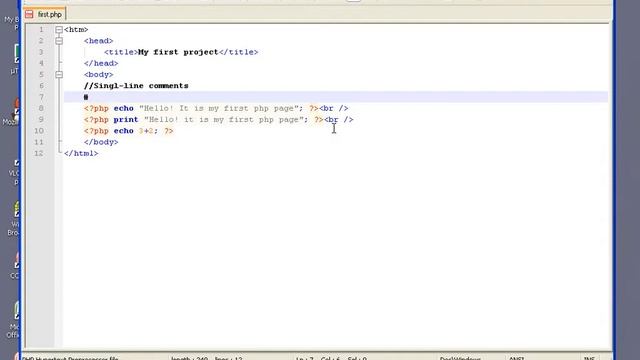
Task: Click line number 6 in the margin
Action: 41,86
